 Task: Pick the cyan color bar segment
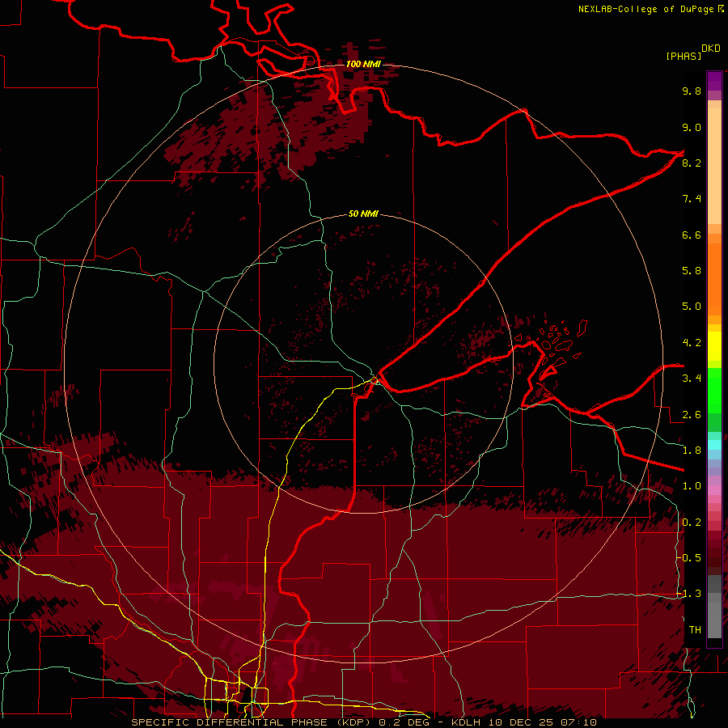click(714, 445)
